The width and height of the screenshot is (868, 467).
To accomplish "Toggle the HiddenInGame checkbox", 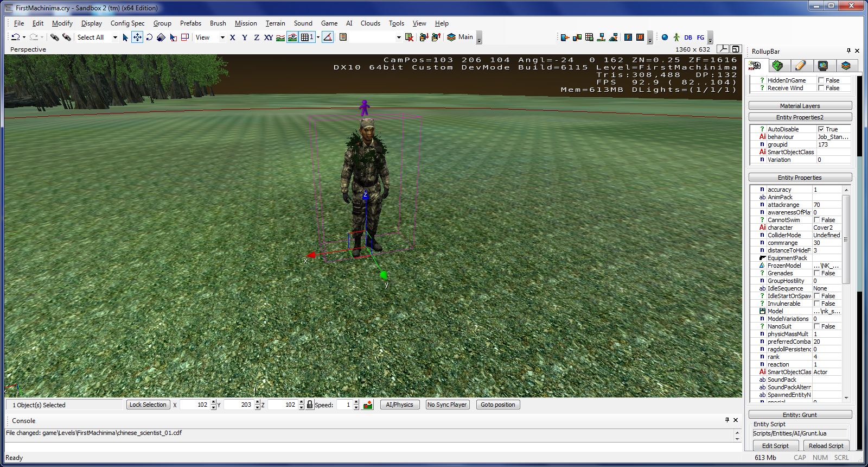I will tap(821, 80).
